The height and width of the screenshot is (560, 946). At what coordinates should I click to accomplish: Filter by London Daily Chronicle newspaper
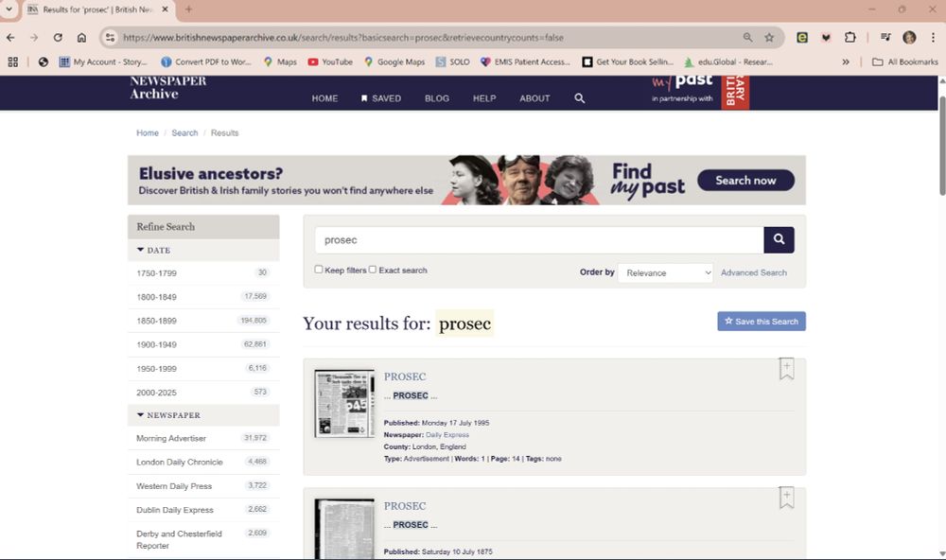click(x=203, y=462)
